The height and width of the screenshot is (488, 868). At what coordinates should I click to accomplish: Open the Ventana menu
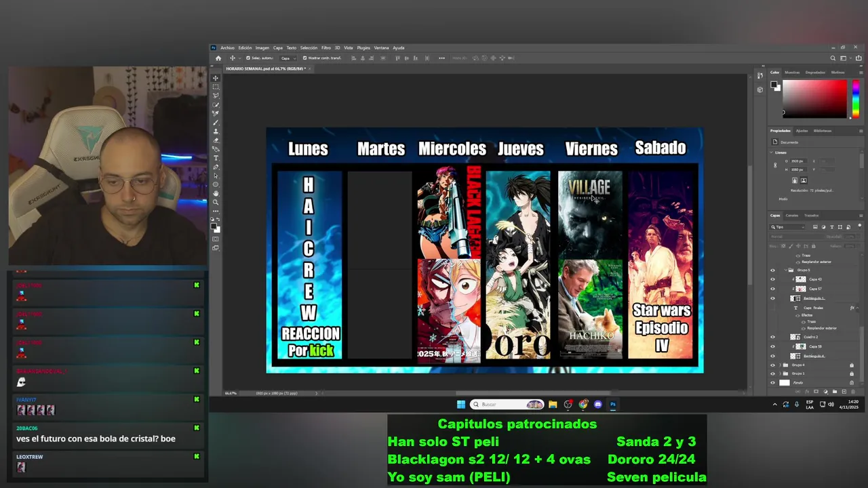[x=382, y=48]
